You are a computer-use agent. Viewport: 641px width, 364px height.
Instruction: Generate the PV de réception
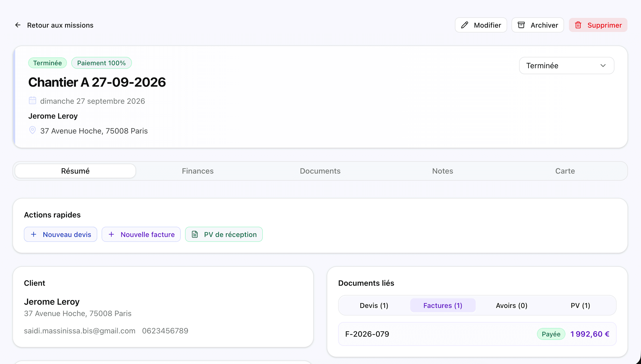tap(224, 234)
